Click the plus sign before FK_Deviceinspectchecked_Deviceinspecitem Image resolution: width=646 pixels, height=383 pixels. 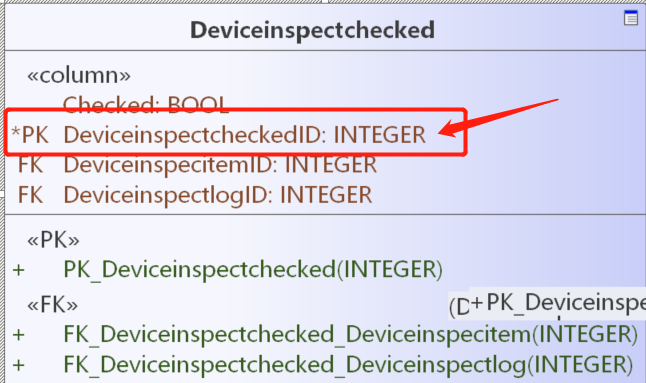pos(19,334)
